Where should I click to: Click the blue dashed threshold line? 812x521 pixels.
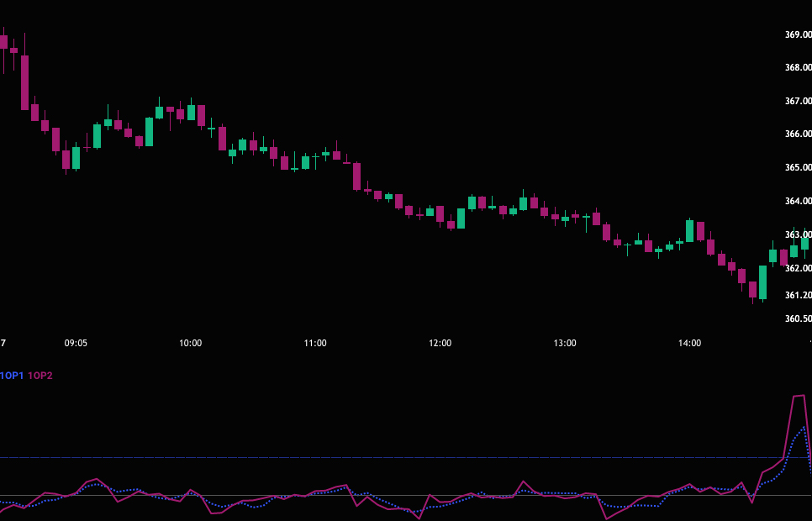[406, 457]
